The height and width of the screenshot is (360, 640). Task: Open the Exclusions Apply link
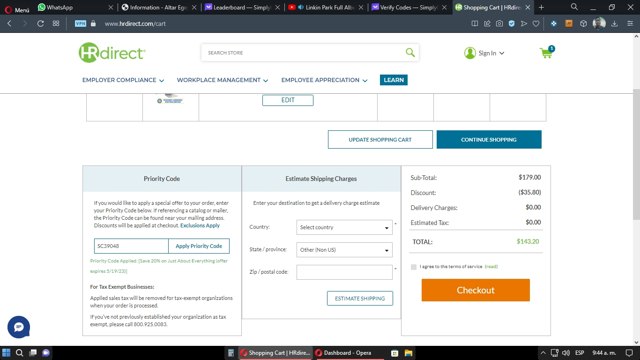coord(200,225)
